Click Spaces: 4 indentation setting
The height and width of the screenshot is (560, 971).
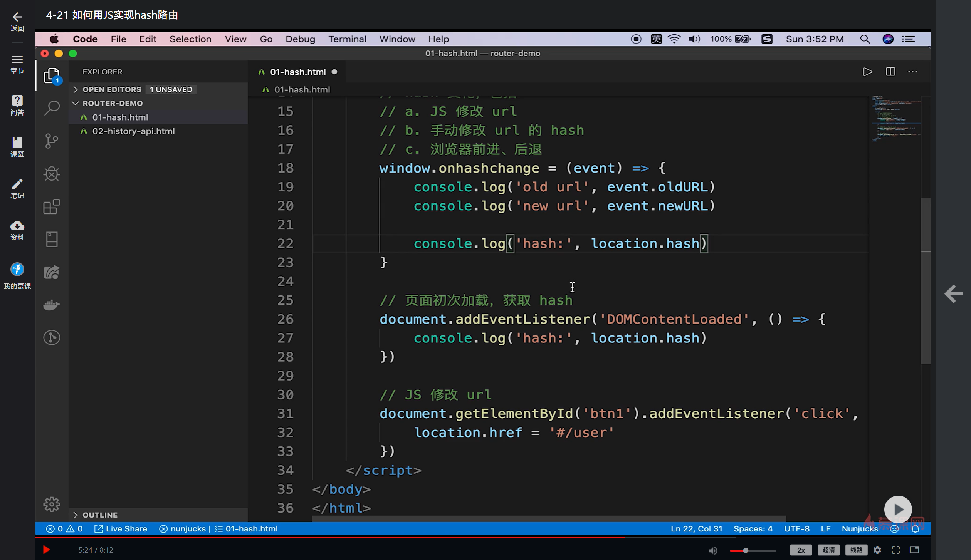753,529
